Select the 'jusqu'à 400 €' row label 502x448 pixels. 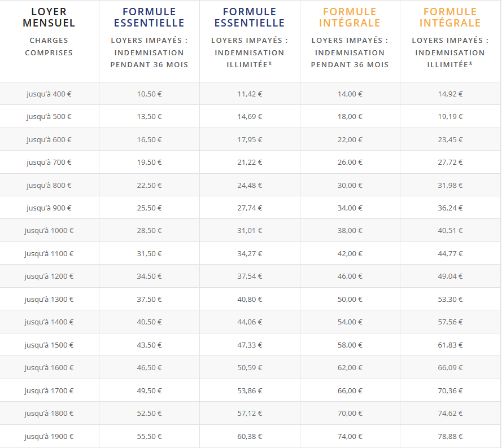(49, 94)
